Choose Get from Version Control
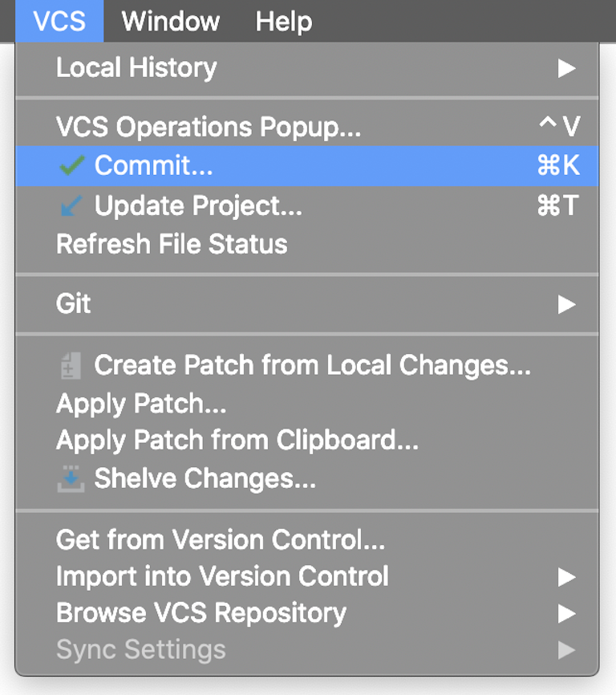The image size is (616, 695). [221, 539]
